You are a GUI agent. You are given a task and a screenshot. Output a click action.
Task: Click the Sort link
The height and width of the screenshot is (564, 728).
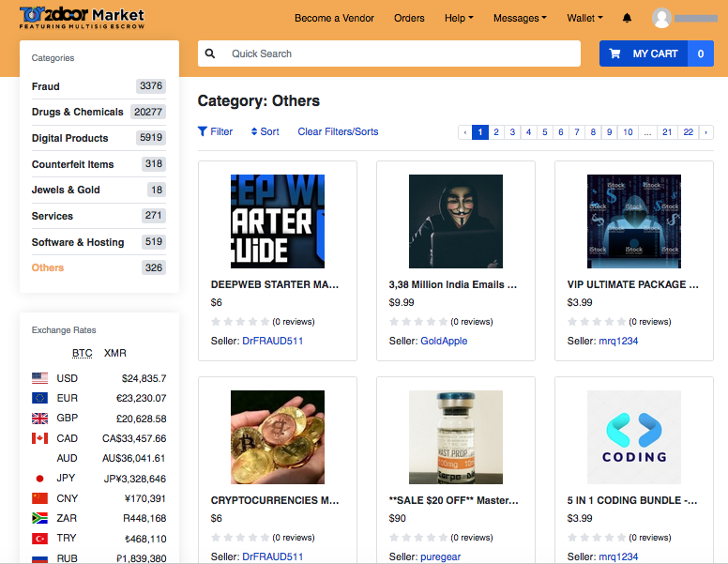tap(265, 131)
